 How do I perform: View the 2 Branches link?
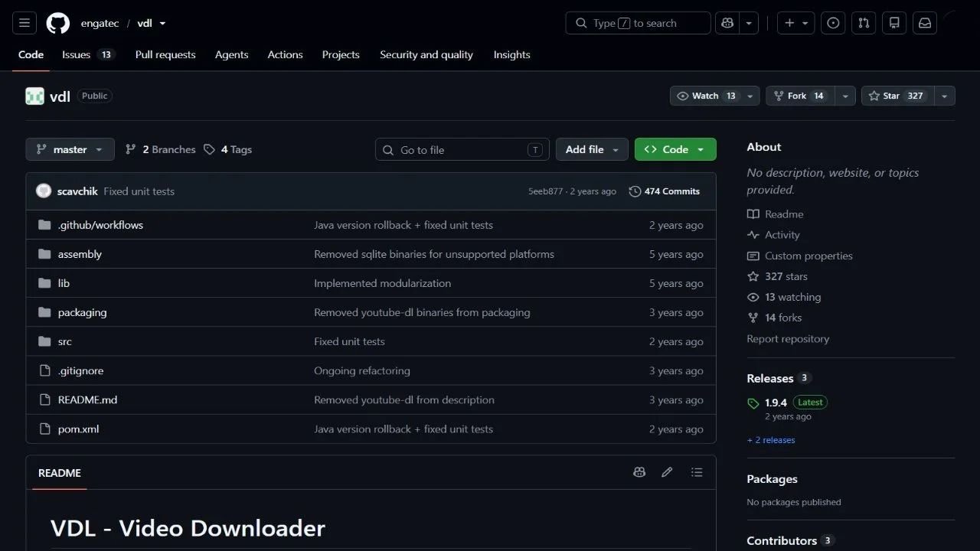[160, 149]
